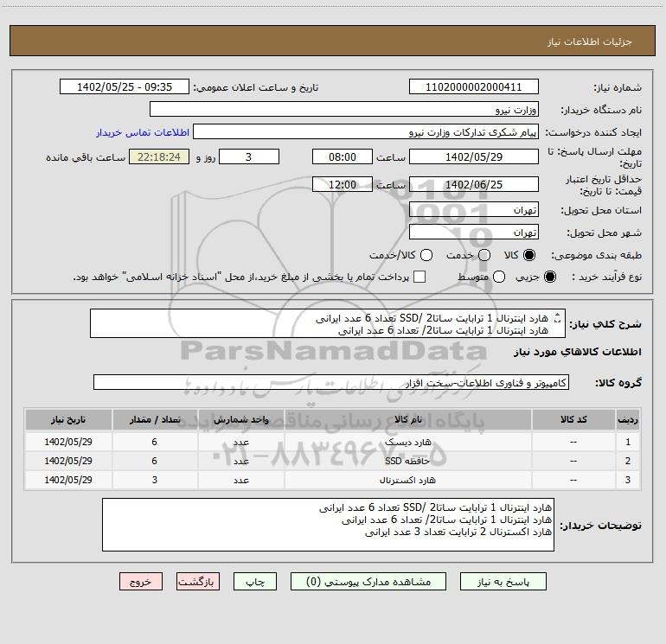
Task: Click row number 3 in items table
Action: coord(628,480)
